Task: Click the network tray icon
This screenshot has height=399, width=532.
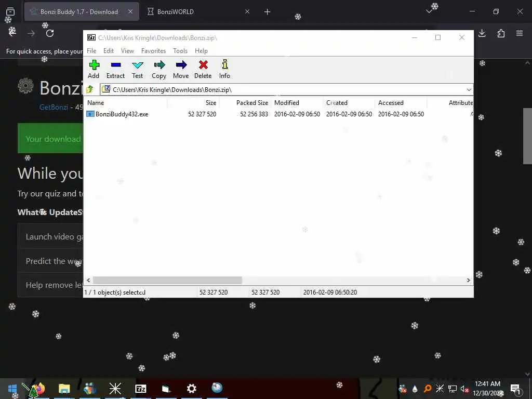Action: click(453, 389)
